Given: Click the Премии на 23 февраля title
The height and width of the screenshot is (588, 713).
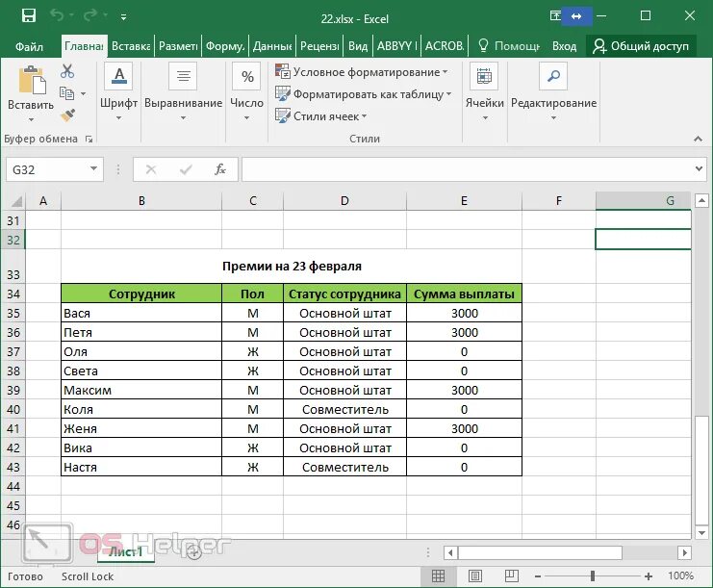Looking at the screenshot, I should (292, 266).
